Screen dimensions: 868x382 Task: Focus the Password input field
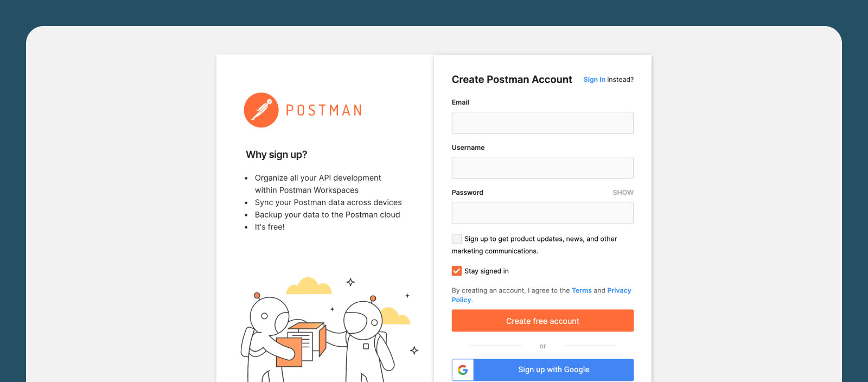click(x=542, y=213)
